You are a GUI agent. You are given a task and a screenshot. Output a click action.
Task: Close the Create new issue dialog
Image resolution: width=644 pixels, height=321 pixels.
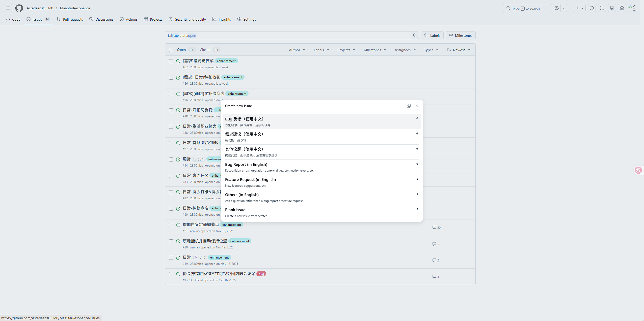pos(417,106)
